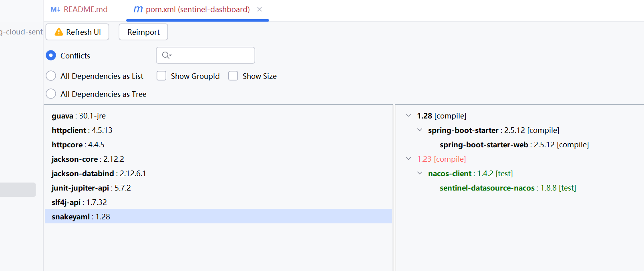Click spring-boot-starter : 2.5.12 tree item

coord(493,130)
